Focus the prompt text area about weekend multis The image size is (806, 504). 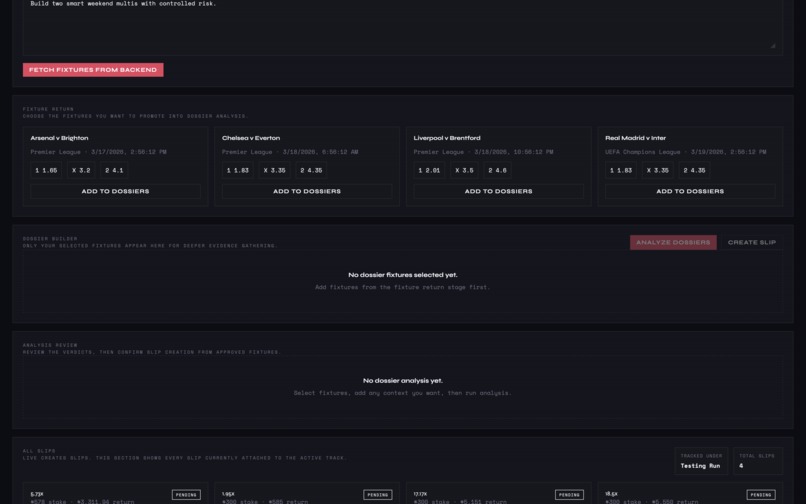[402, 26]
